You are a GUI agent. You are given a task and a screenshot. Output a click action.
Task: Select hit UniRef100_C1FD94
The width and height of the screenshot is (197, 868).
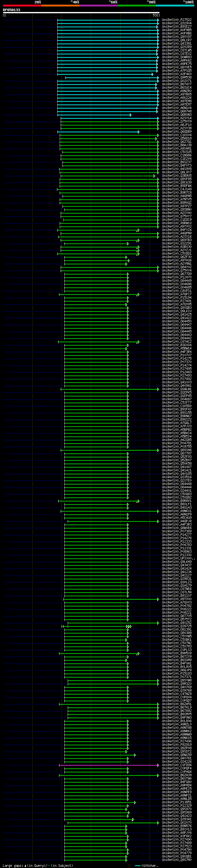[x=176, y=765]
